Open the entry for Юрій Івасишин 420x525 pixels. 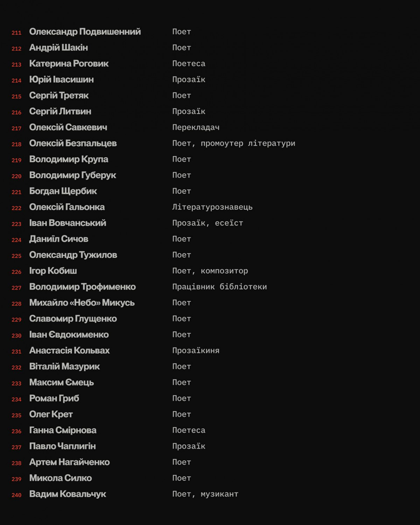click(x=61, y=80)
